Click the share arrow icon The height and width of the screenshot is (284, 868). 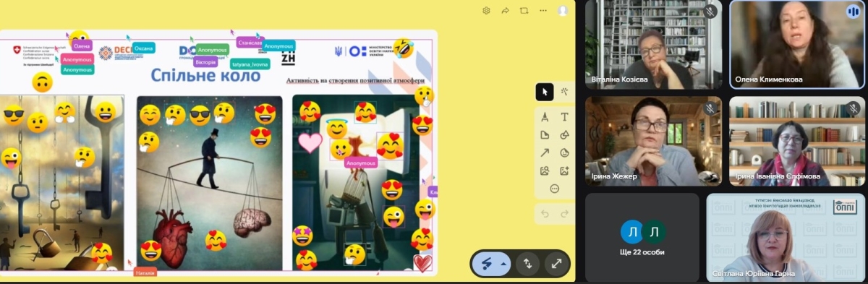click(506, 11)
